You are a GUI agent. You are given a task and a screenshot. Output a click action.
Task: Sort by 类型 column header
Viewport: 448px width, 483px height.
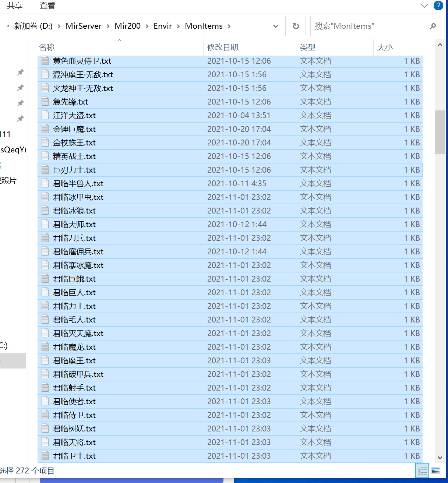pyautogui.click(x=308, y=47)
